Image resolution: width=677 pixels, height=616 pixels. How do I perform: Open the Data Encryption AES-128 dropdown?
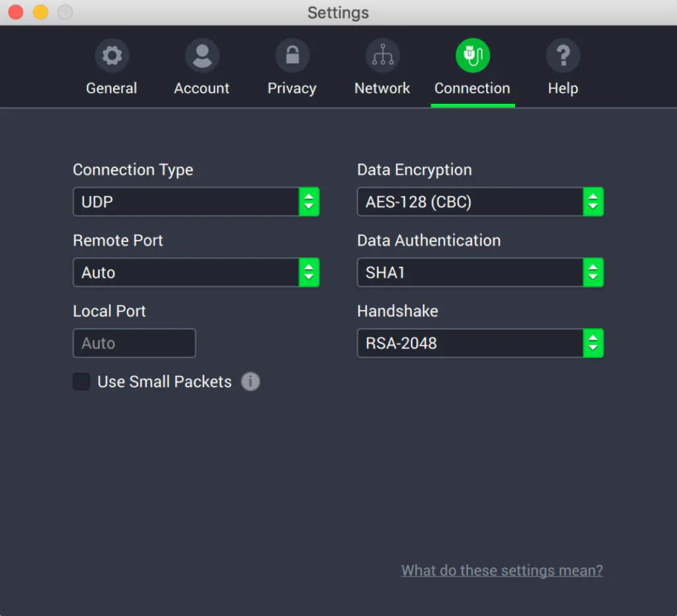(480, 202)
